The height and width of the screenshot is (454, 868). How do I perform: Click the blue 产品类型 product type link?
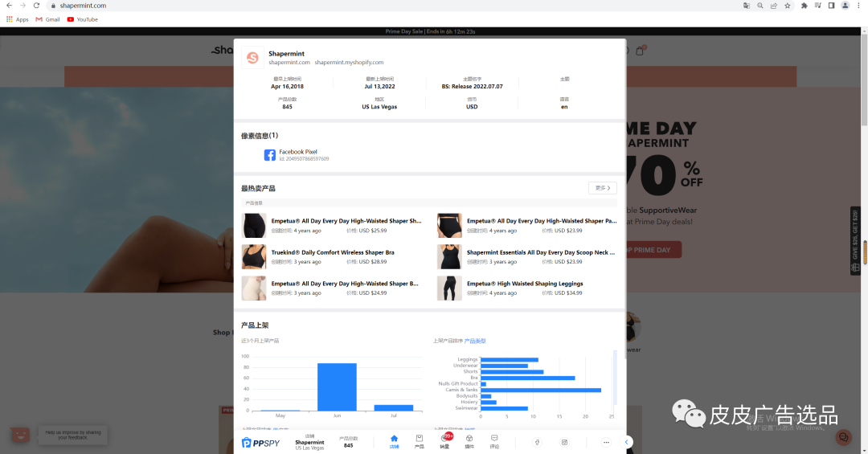click(x=475, y=341)
